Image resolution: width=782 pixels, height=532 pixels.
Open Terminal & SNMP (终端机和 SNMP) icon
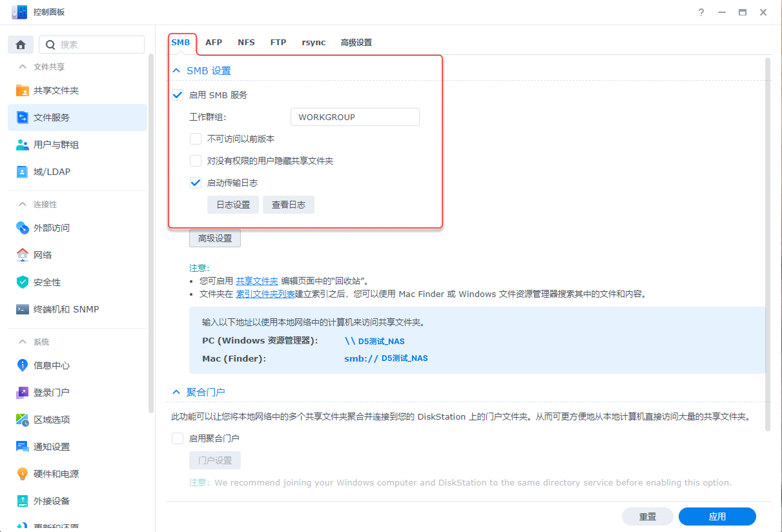22,309
